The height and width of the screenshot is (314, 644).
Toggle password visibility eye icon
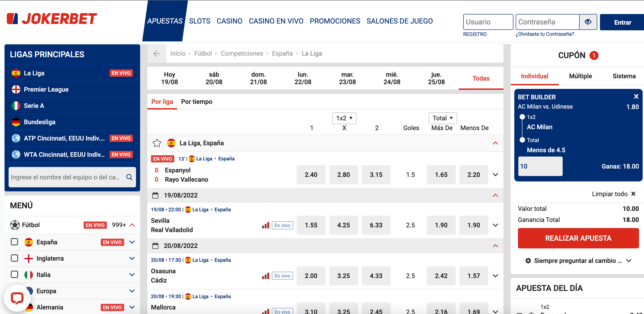588,22
